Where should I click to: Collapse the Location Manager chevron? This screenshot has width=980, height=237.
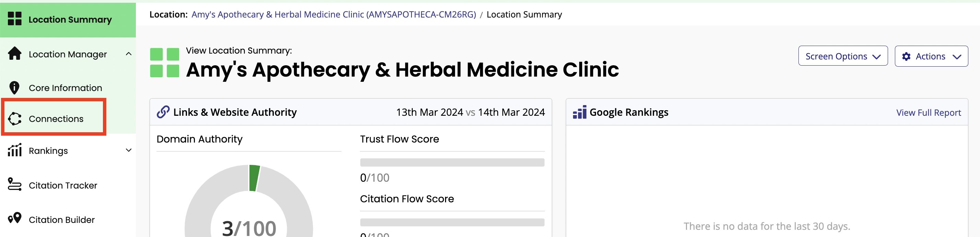tap(129, 54)
